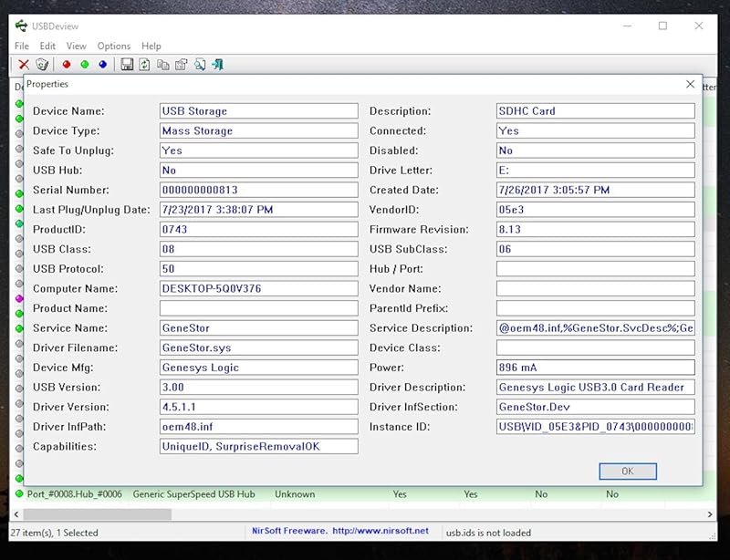Click the uninstall device recycle bin icon
Viewport: 730px width, 560px height.
pyautogui.click(x=42, y=64)
